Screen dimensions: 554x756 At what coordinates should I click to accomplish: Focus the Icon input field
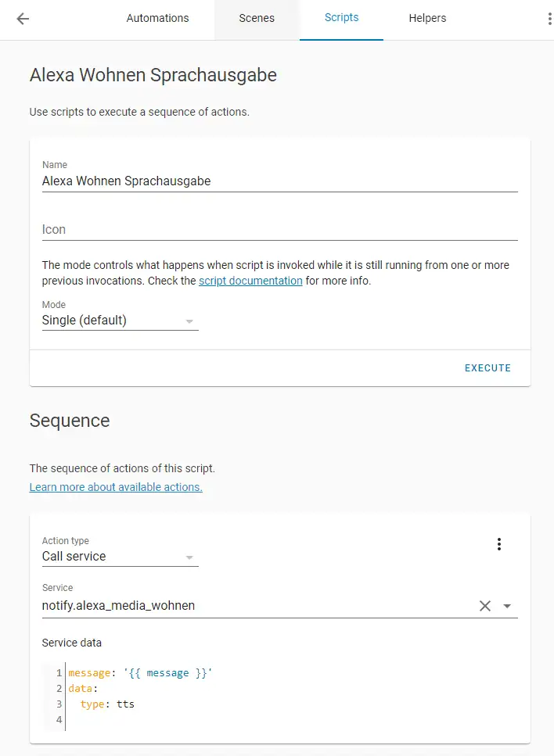(x=279, y=230)
